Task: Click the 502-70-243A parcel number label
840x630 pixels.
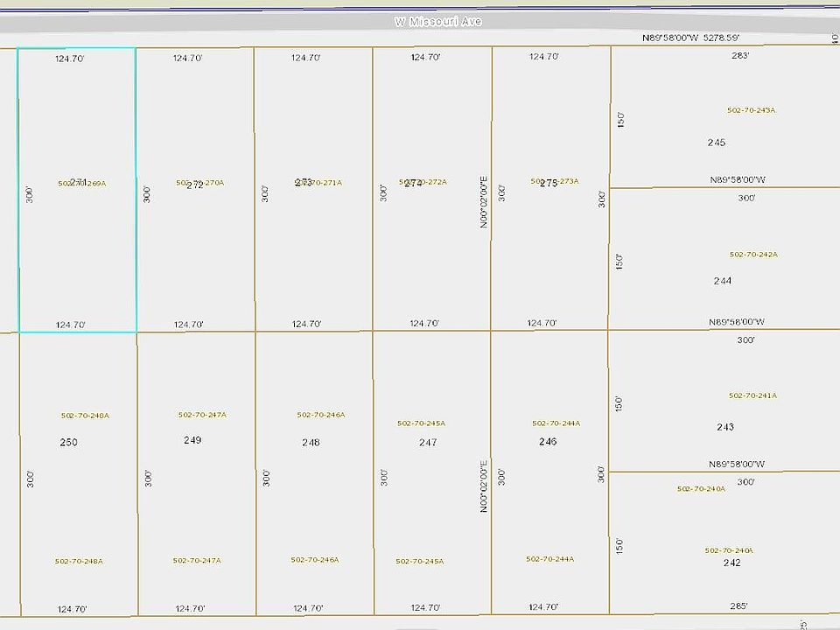Action: click(x=752, y=110)
